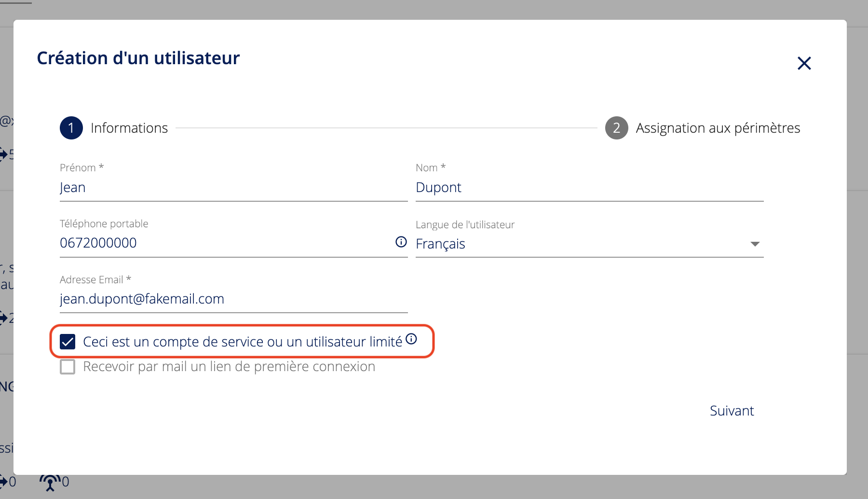Click the 'Ceci est un compte de service' label text

tap(242, 342)
